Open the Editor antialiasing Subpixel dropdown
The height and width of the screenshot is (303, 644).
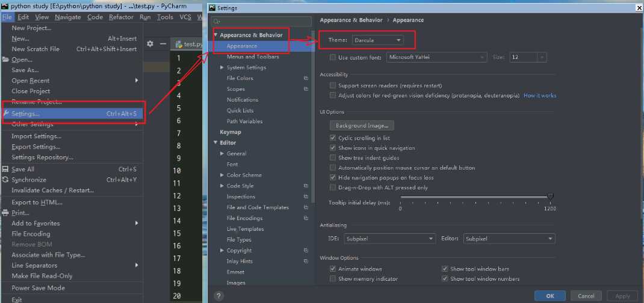[509, 239]
